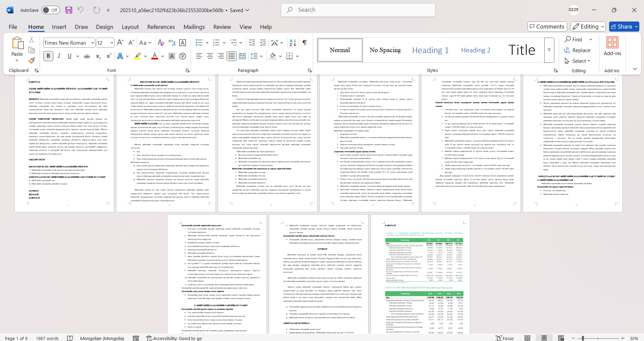Toggle Italic formatting

[x=59, y=56]
